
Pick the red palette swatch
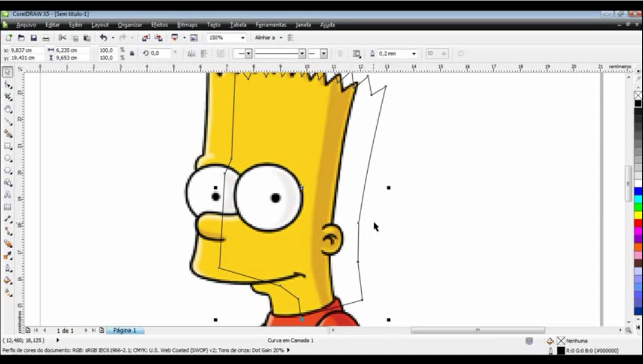pos(638,223)
